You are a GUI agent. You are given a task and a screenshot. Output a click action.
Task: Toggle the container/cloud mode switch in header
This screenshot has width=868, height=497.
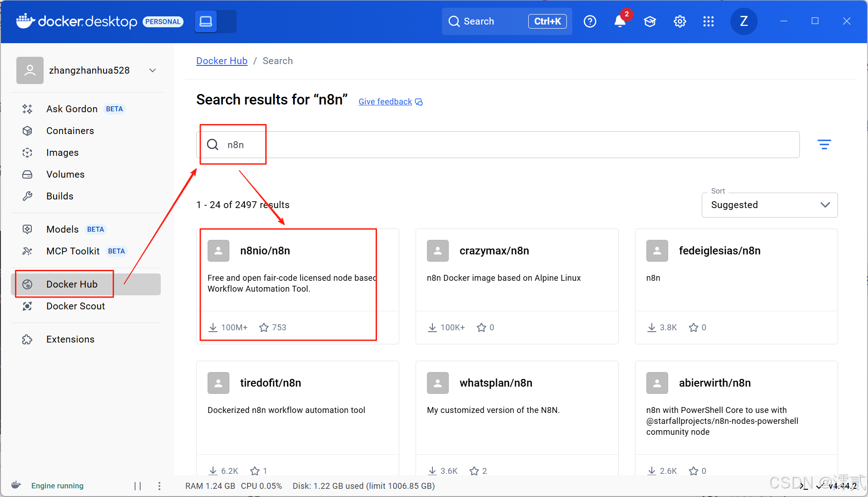[x=216, y=21]
